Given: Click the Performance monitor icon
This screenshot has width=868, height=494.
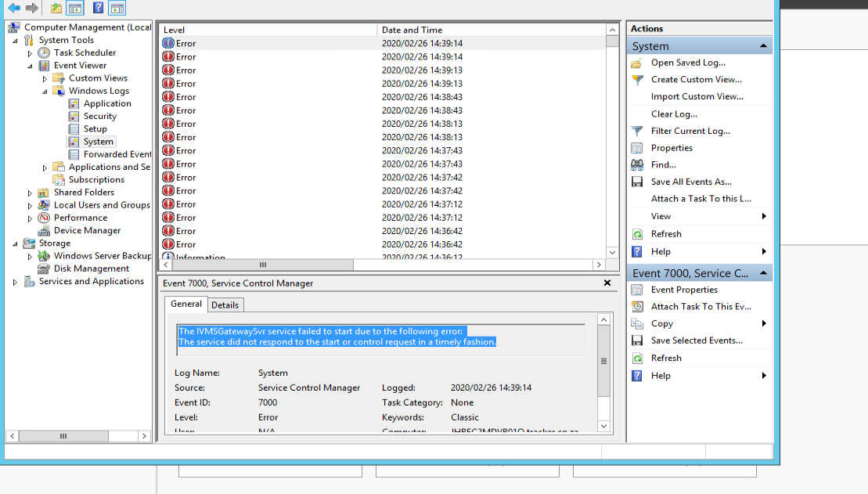Looking at the screenshot, I should click(x=44, y=218).
